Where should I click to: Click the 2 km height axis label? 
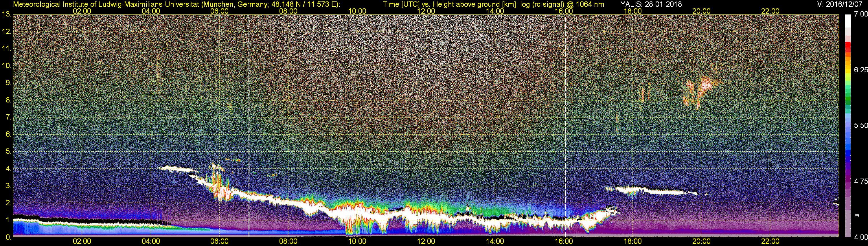point(8,203)
